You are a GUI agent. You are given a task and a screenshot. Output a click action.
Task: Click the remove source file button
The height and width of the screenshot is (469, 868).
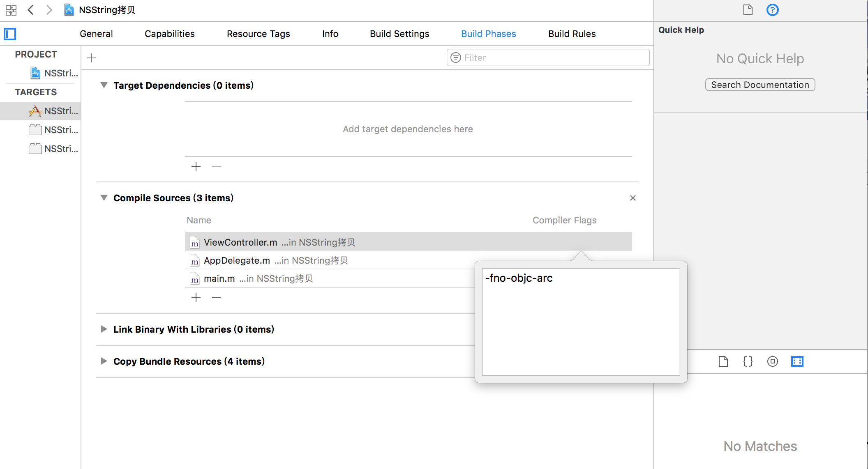pyautogui.click(x=217, y=297)
